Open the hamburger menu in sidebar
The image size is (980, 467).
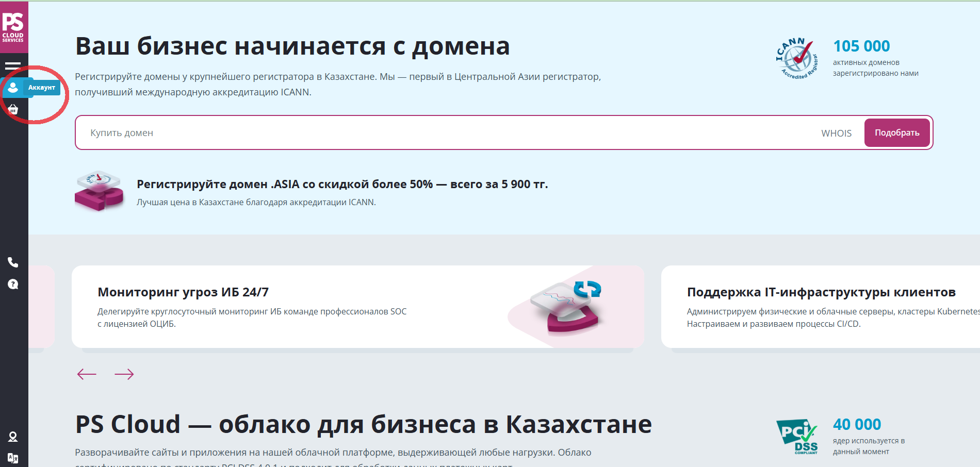13,66
